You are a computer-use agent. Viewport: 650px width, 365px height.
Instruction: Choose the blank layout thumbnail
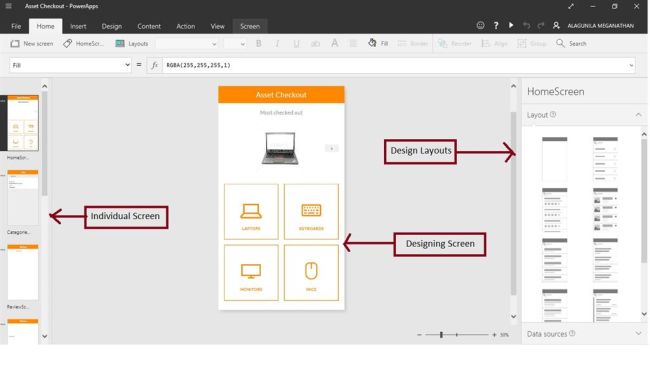tap(555, 158)
